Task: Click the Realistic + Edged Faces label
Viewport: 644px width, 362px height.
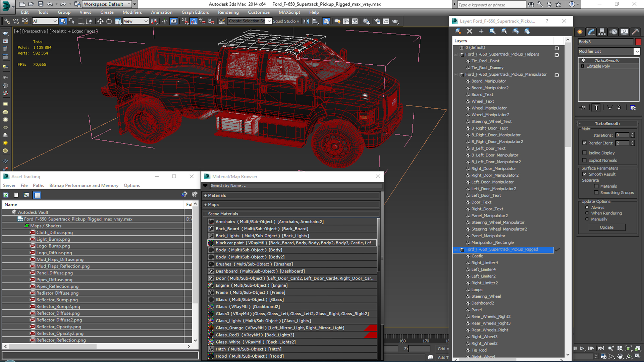Action: 73,31
